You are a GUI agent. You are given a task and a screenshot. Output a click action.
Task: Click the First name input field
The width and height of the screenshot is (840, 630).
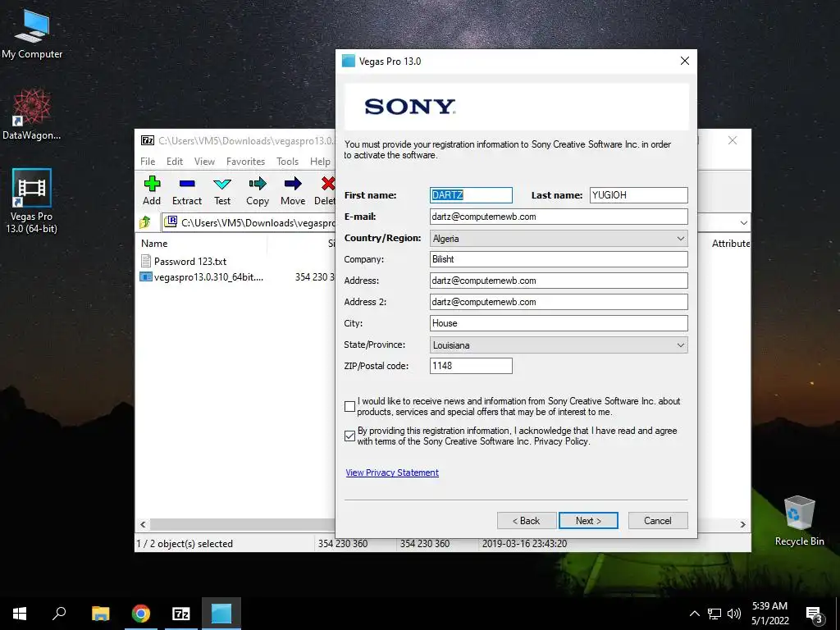pos(471,195)
